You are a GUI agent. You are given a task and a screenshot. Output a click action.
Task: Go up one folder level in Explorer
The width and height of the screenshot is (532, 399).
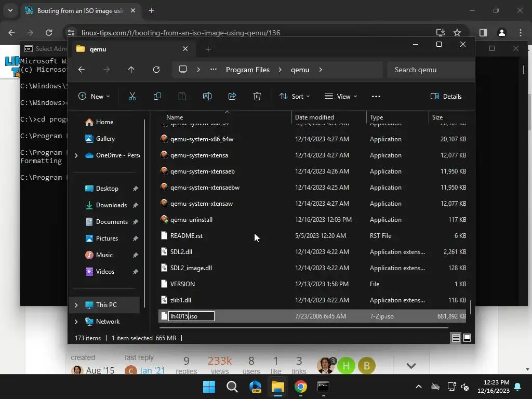click(x=131, y=70)
